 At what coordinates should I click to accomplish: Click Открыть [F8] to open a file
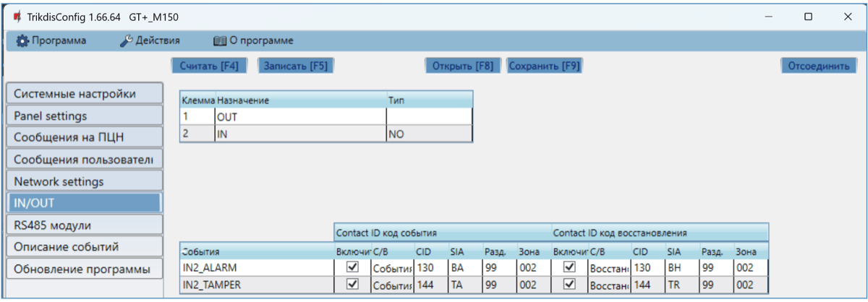coord(462,66)
